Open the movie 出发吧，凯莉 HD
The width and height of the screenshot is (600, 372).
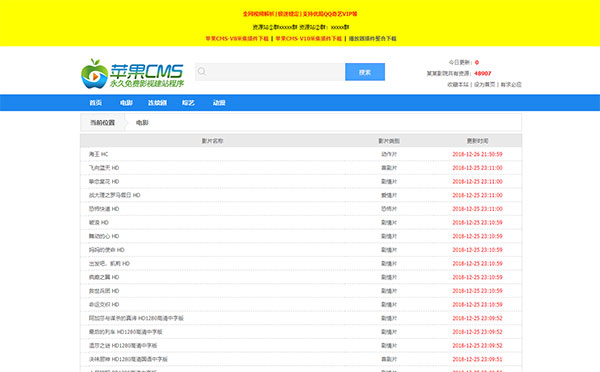109,264
